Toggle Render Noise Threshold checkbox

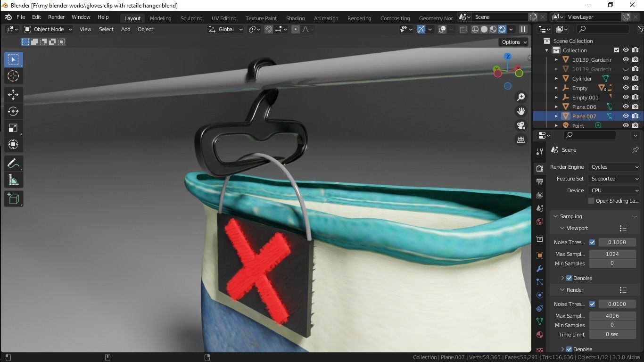(592, 304)
